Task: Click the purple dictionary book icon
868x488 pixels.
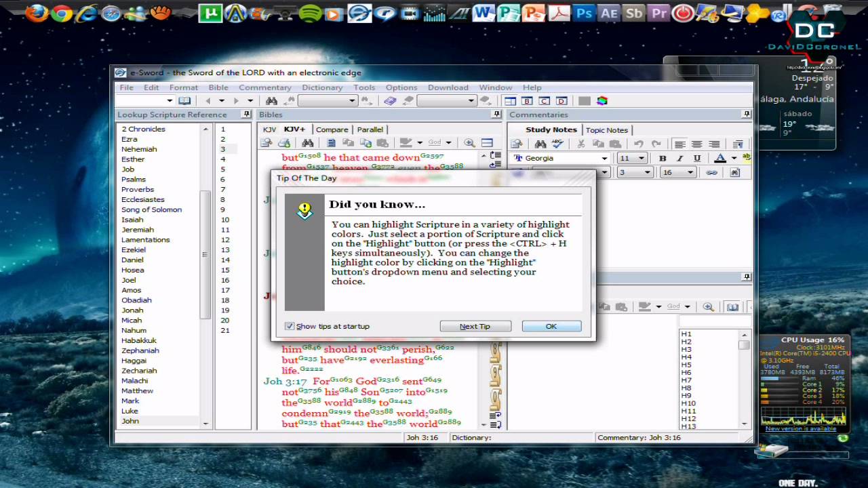Action: coord(390,101)
